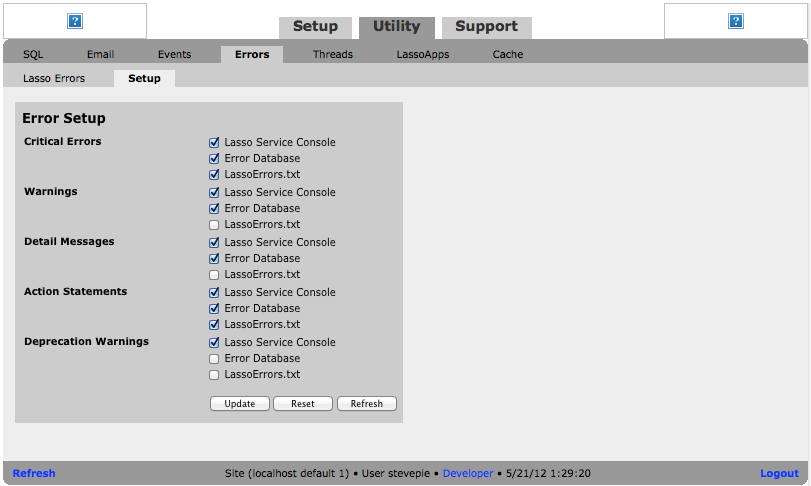Viewport: 811px width, 486px height.
Task: Select the Utility main tab
Action: 396,27
